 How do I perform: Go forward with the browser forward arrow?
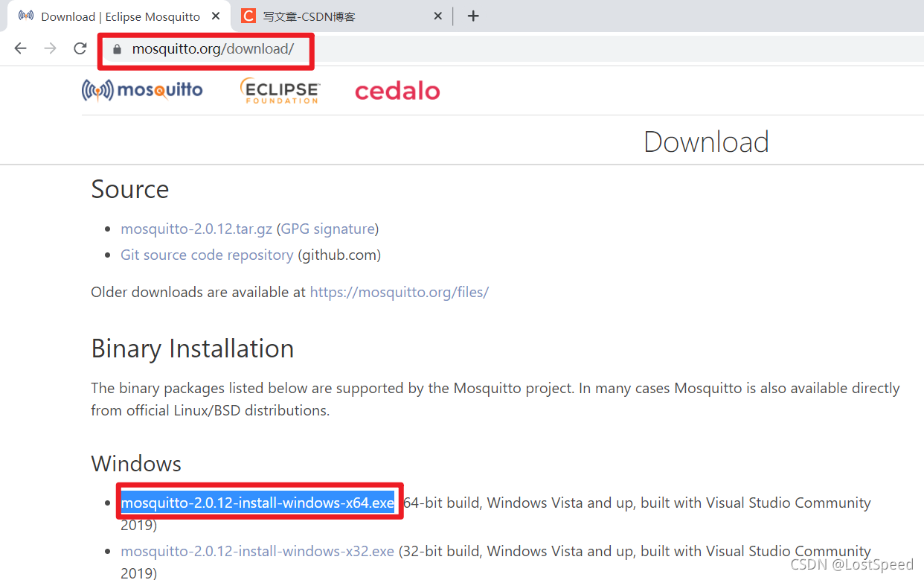click(50, 48)
